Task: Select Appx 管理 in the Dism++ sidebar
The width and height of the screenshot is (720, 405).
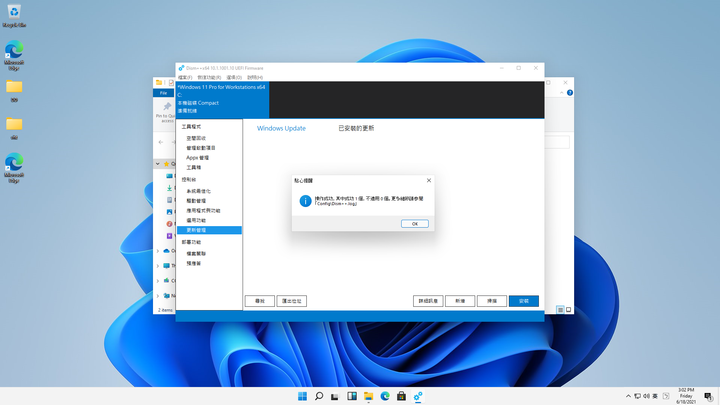Action: pos(197,158)
